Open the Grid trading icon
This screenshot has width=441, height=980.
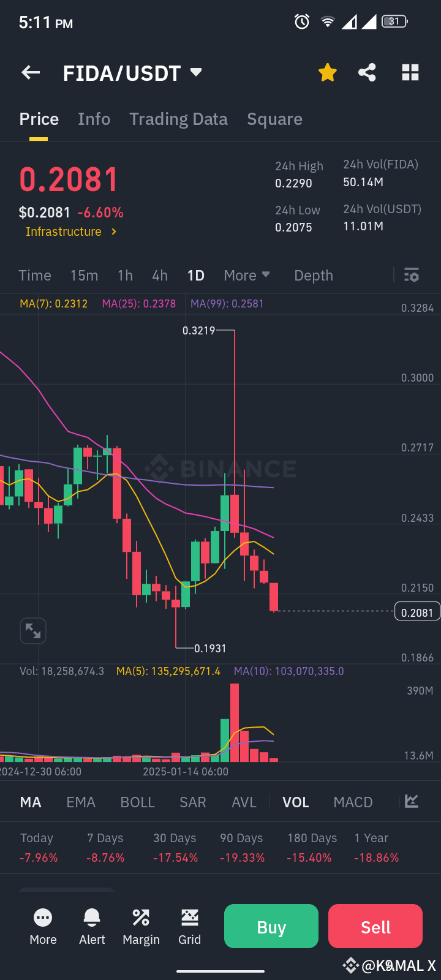tap(189, 926)
